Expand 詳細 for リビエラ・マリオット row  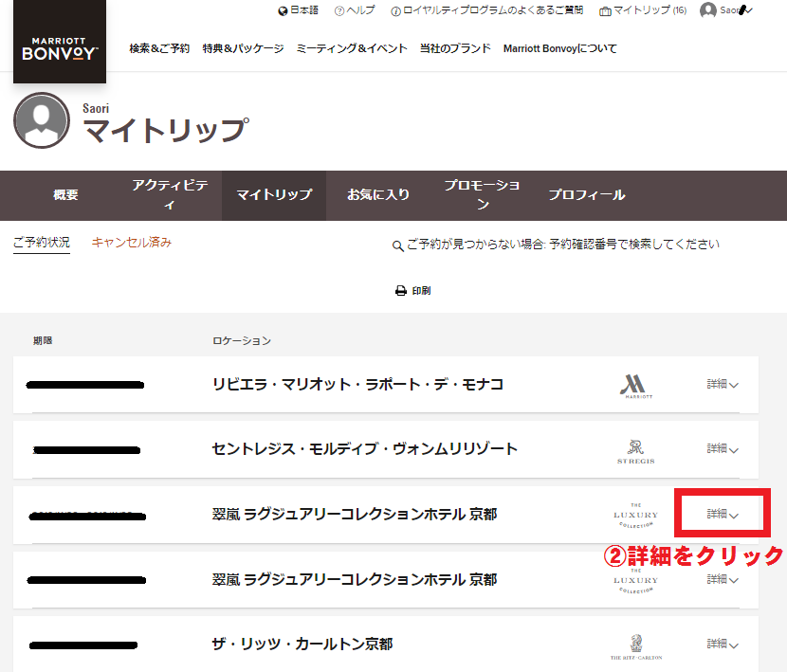coord(723,385)
